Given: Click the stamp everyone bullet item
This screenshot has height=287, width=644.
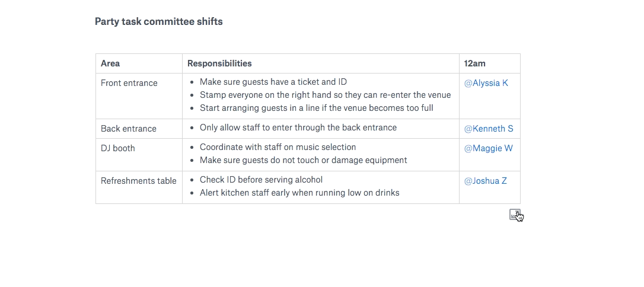Looking at the screenshot, I should (x=325, y=95).
